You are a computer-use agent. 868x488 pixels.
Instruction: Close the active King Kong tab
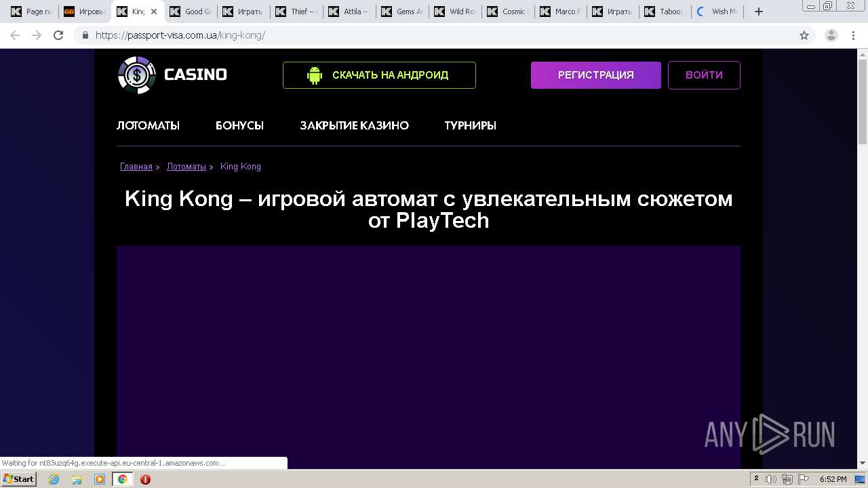tap(153, 12)
